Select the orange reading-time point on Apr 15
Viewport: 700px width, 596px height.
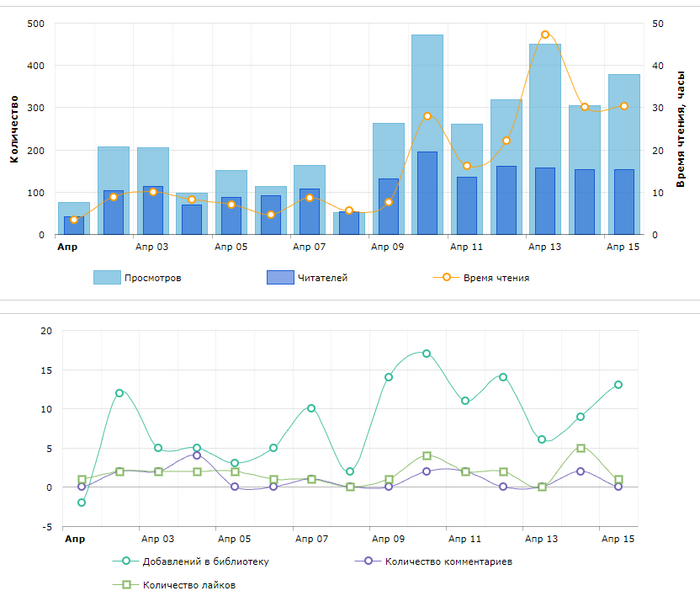pyautogui.click(x=624, y=106)
